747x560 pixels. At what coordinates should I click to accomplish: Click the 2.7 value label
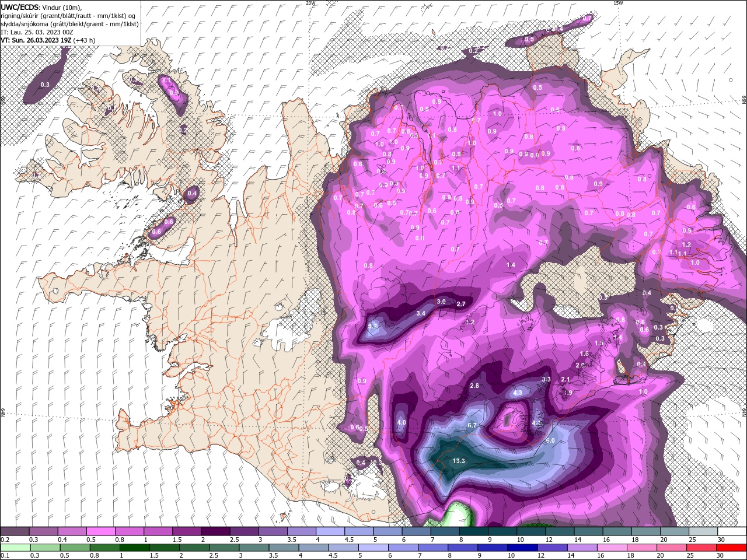[x=461, y=304]
